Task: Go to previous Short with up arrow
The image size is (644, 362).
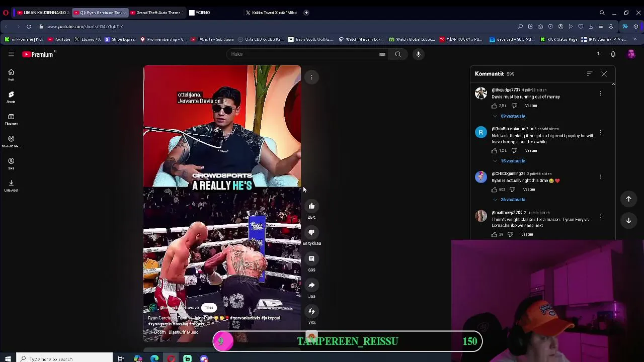Action: pos(628,199)
